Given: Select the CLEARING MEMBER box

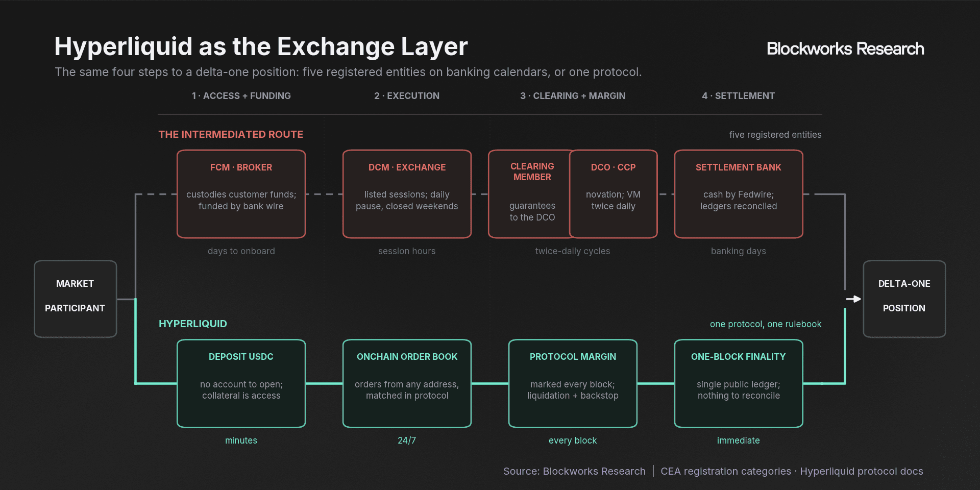Looking at the screenshot, I should (529, 194).
